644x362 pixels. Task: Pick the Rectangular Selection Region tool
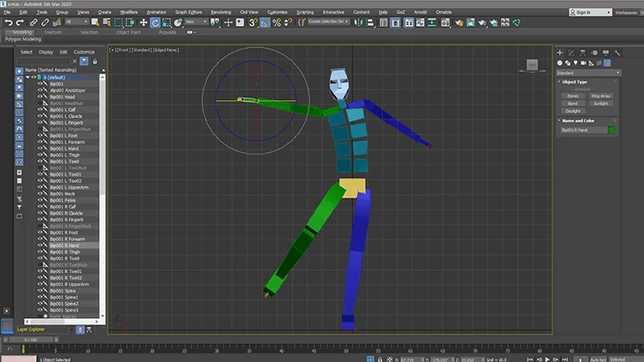point(119,22)
